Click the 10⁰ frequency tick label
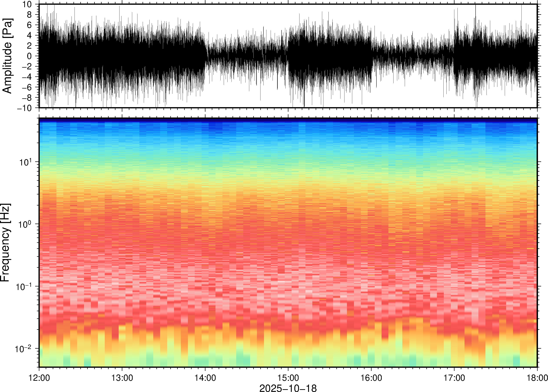548x392 pixels. [25, 224]
